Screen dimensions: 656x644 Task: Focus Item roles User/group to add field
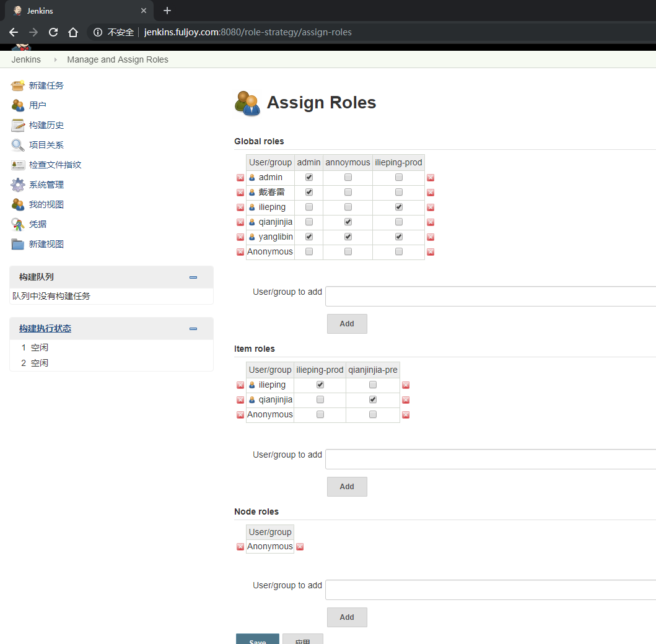click(491, 459)
